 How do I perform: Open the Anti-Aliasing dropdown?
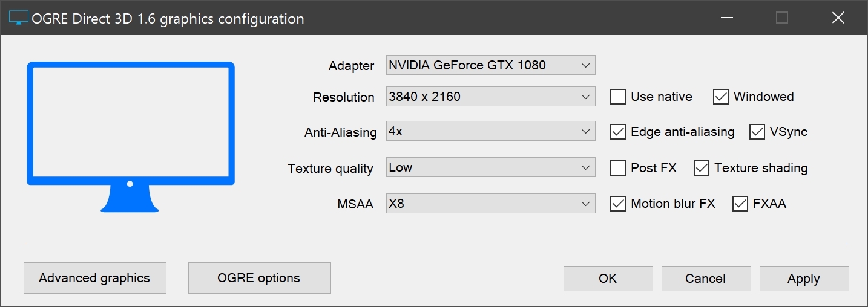coord(490,132)
